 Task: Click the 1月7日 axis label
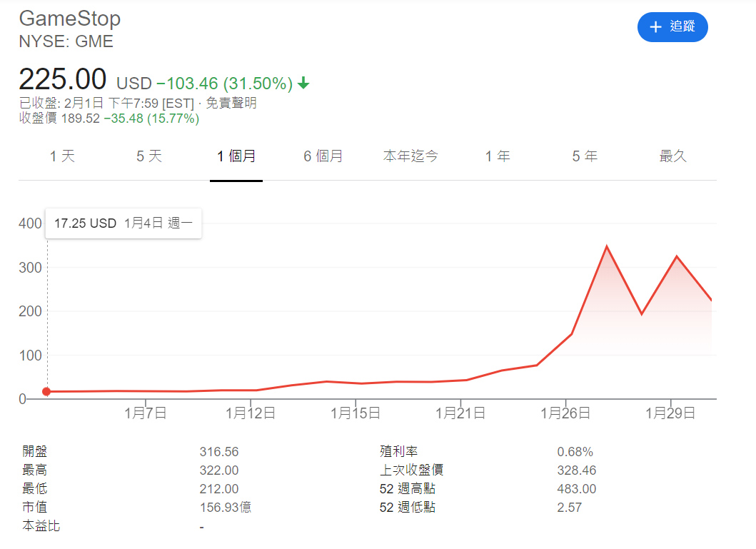146,413
